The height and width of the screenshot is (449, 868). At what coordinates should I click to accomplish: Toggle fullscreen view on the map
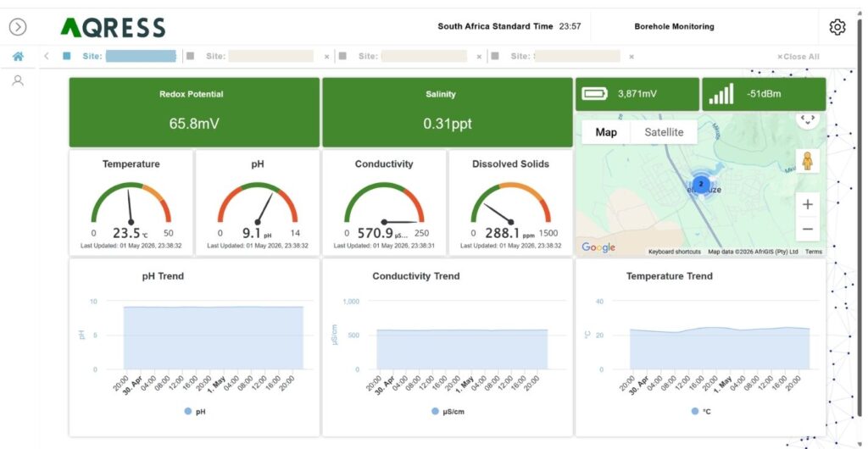click(808, 119)
